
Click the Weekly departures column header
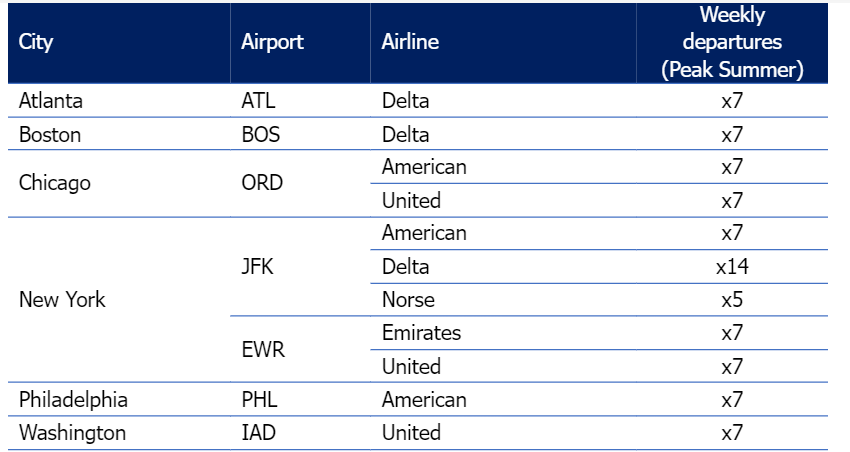[732, 42]
